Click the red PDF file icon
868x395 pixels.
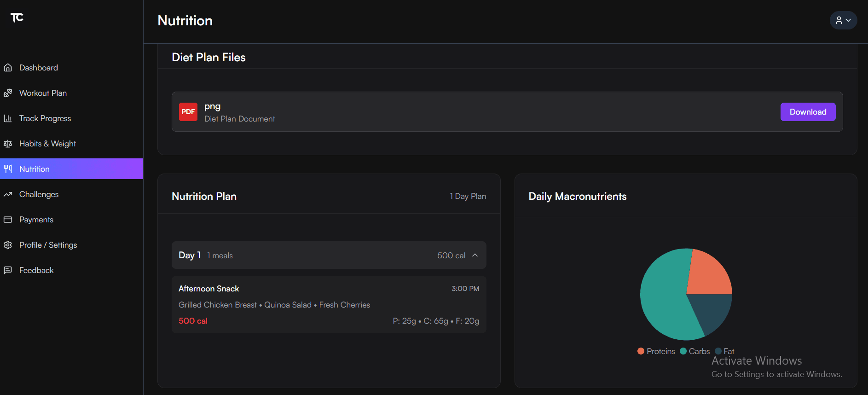pyautogui.click(x=188, y=112)
